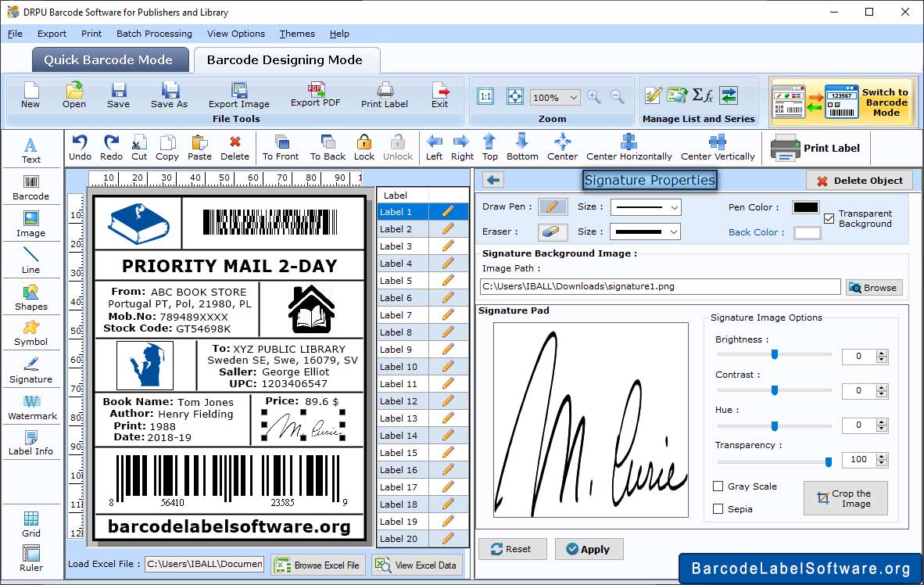The width and height of the screenshot is (924, 585).
Task: Export label as image
Action: (238, 95)
